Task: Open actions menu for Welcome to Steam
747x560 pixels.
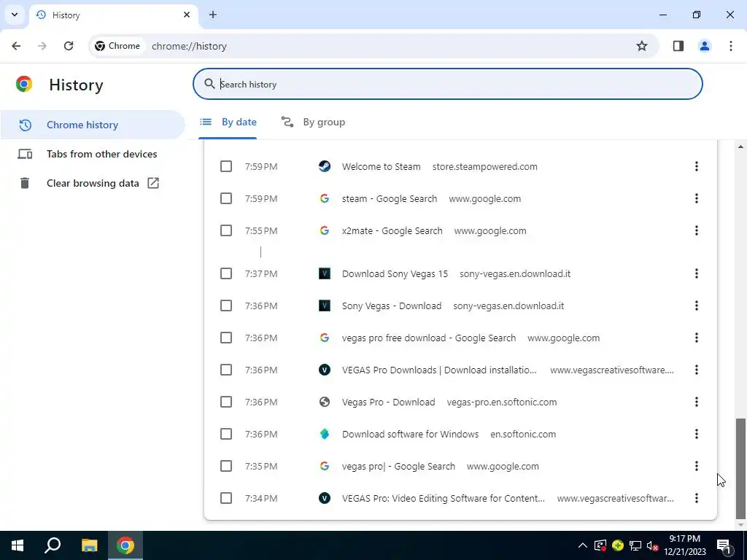Action: (x=696, y=166)
